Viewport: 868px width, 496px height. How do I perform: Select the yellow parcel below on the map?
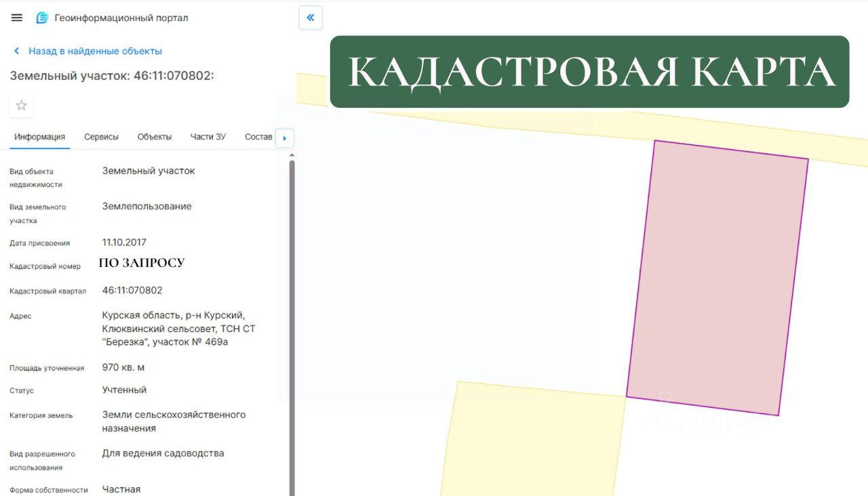click(x=532, y=440)
